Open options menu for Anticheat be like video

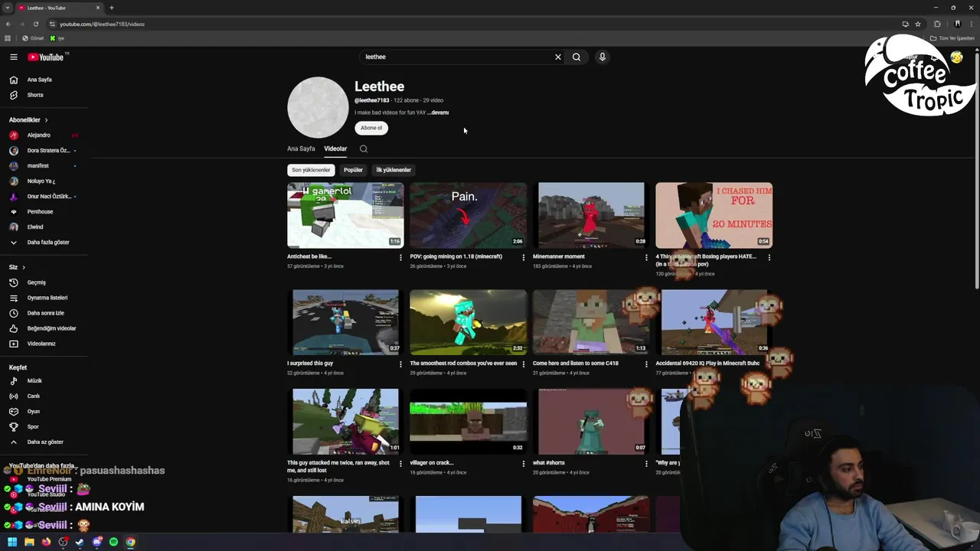(400, 258)
